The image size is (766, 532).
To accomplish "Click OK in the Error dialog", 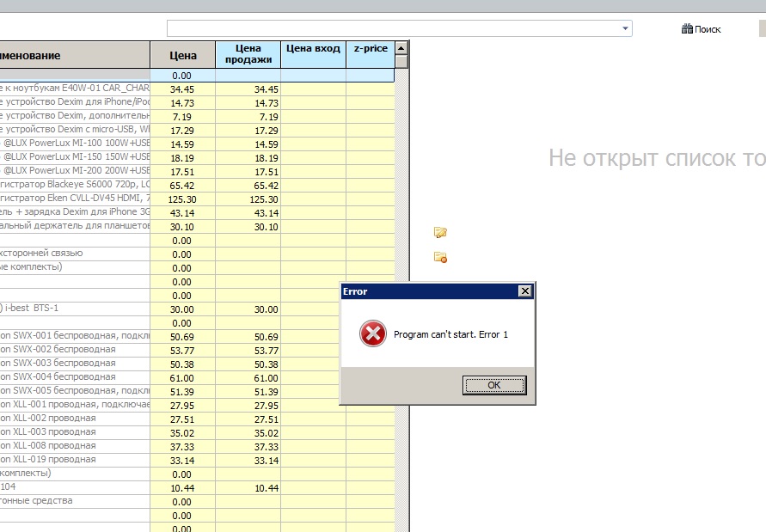I will tap(494, 385).
